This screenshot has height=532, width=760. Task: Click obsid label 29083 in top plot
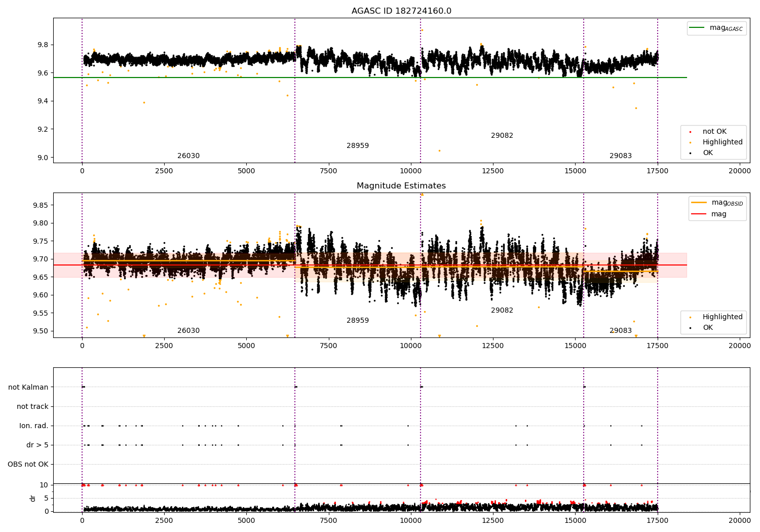(x=621, y=156)
